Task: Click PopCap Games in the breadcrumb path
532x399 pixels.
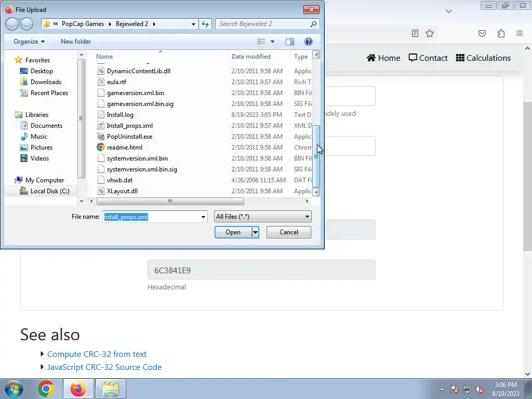Action: pos(83,24)
